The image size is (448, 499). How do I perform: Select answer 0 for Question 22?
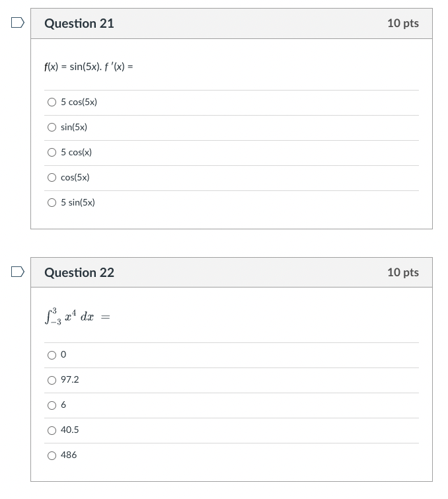(x=52, y=355)
